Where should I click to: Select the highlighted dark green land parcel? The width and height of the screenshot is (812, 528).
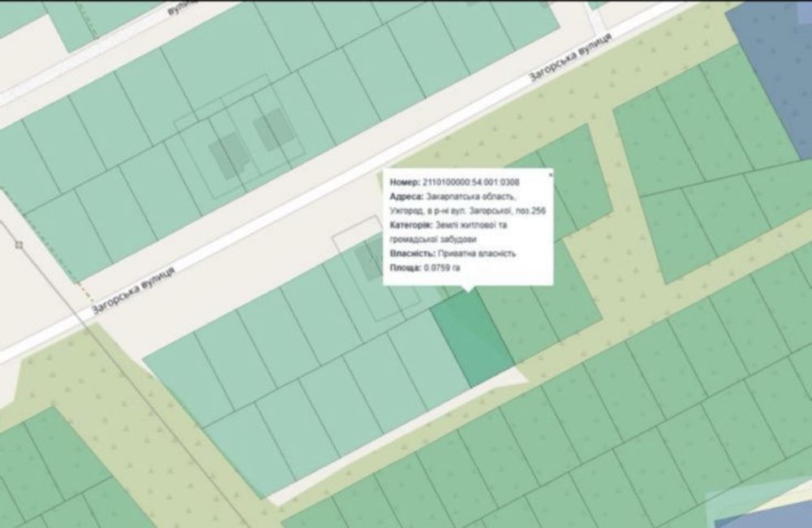coord(473,339)
